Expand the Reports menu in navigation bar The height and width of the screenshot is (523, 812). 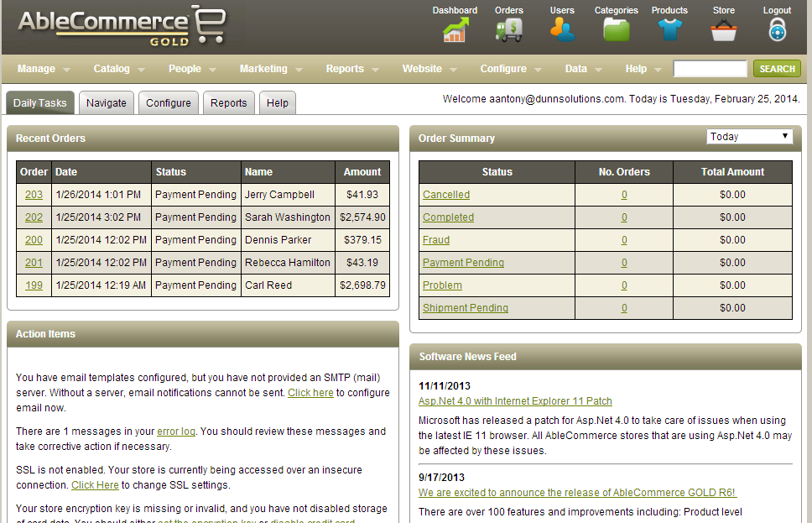[352, 69]
